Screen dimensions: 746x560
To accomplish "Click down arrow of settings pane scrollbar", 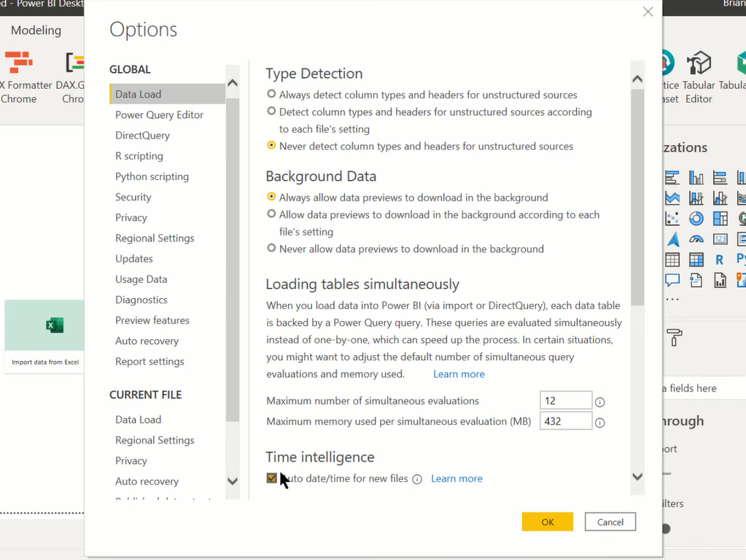I will [637, 476].
